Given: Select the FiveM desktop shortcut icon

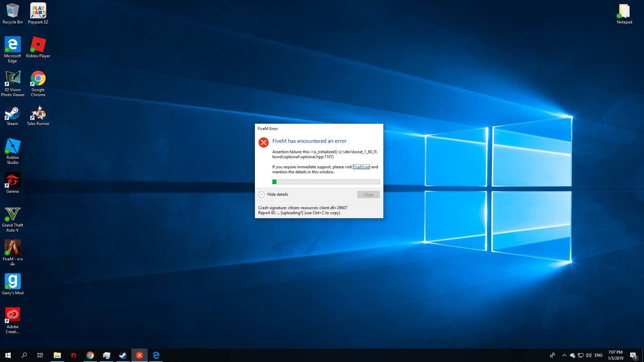Looking at the screenshot, I should [x=13, y=252].
